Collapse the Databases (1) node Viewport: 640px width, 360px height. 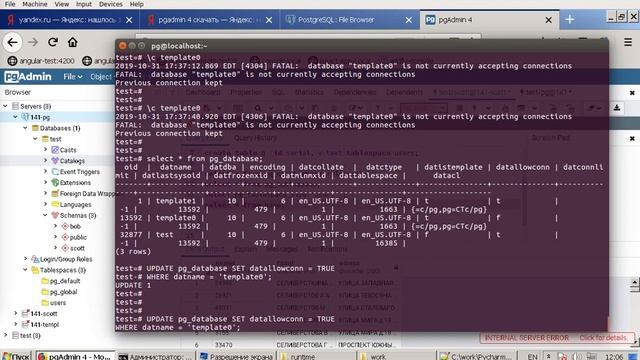point(25,128)
